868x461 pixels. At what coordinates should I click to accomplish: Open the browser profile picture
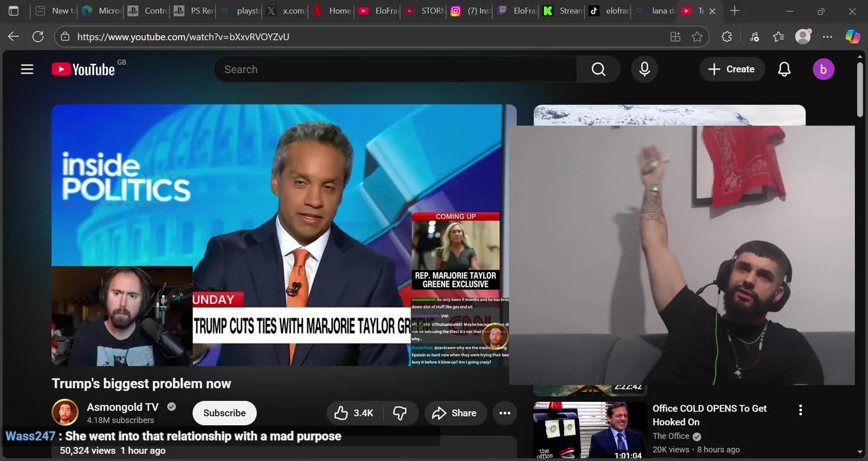pyautogui.click(x=803, y=36)
